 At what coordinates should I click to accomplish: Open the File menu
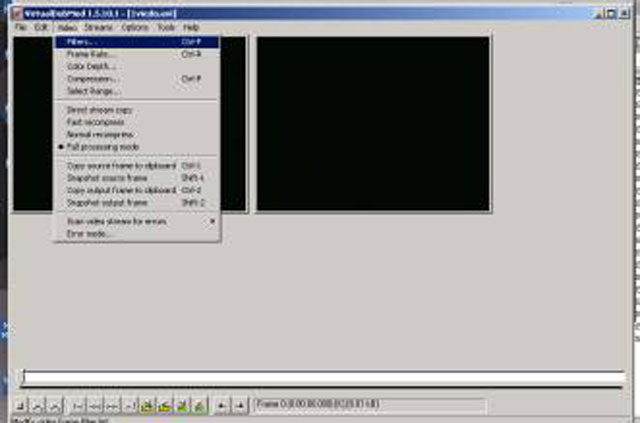(20, 27)
